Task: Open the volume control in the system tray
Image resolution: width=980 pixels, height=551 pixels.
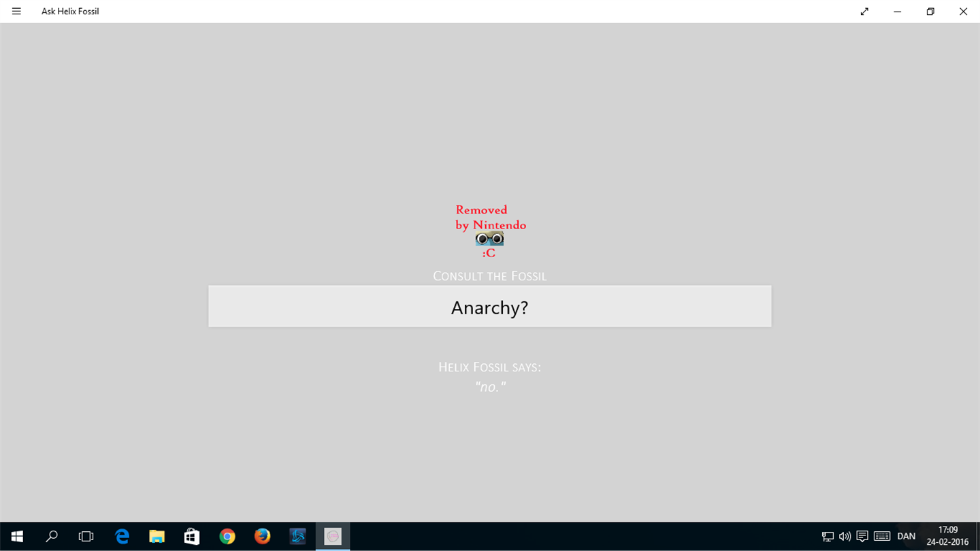Action: click(x=845, y=537)
